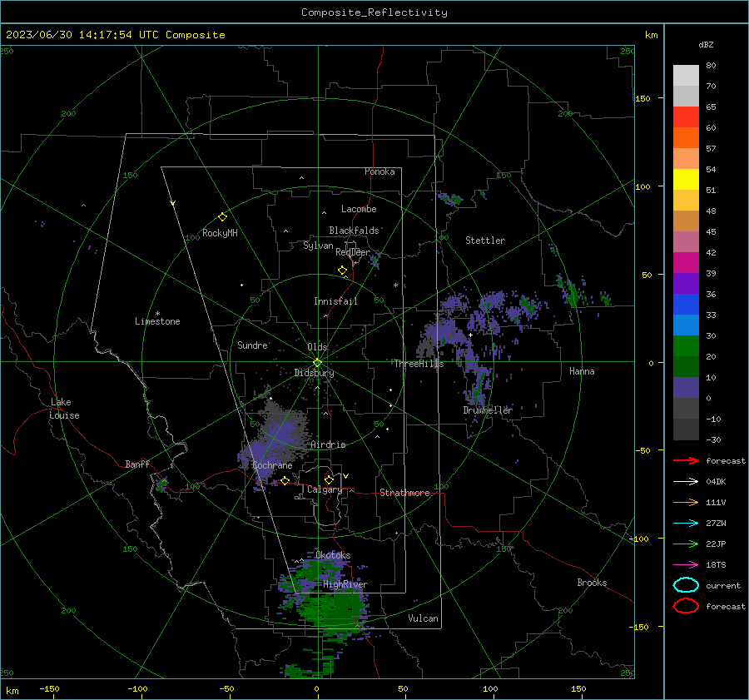
Task: Click the yellow diamond marker above Calgary
Action: (329, 479)
